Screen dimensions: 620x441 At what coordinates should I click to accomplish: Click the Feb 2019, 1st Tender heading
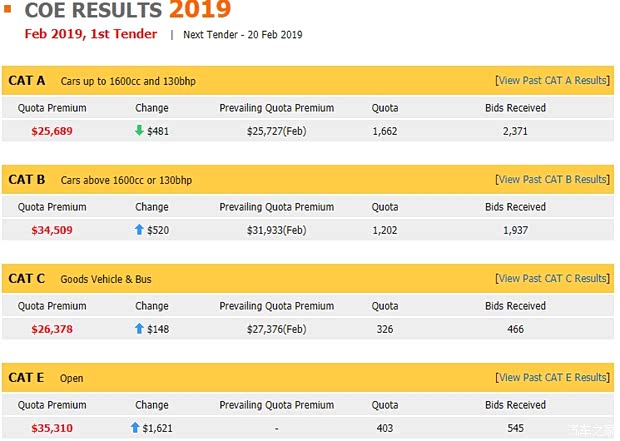click(x=90, y=34)
